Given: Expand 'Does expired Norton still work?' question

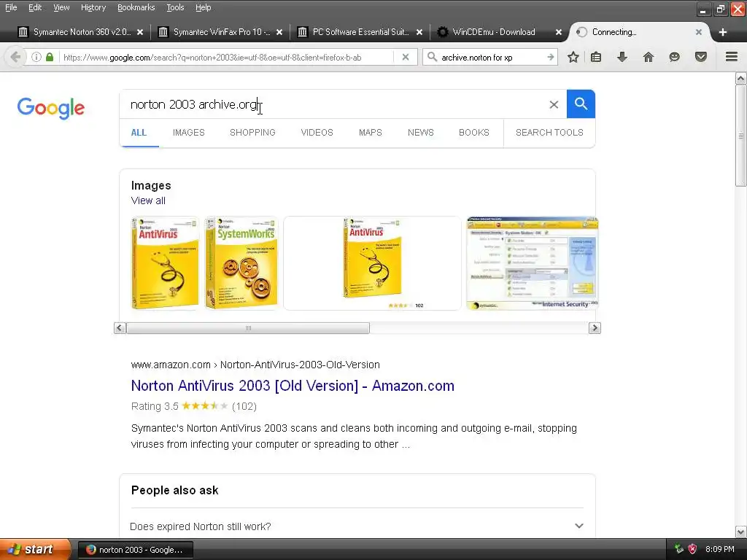Looking at the screenshot, I should click(x=356, y=526).
